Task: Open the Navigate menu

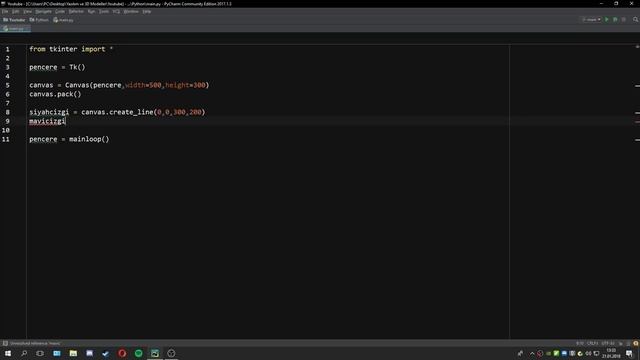Action: click(43, 11)
